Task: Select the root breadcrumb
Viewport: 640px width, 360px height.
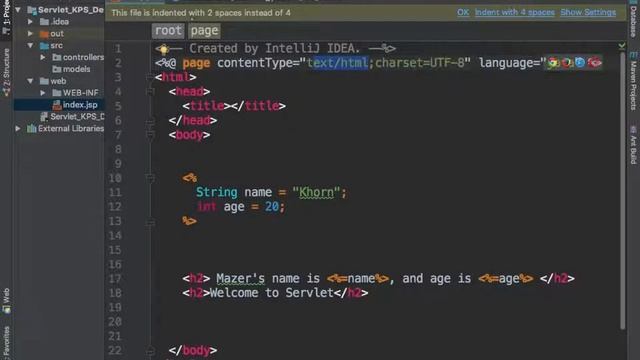Action: tap(168, 31)
